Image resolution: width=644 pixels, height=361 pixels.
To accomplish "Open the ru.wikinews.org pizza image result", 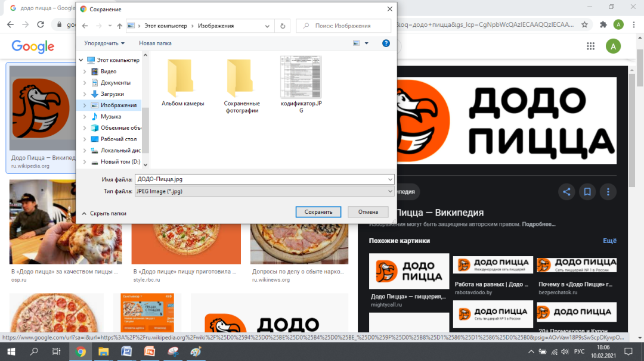I will tap(299, 244).
